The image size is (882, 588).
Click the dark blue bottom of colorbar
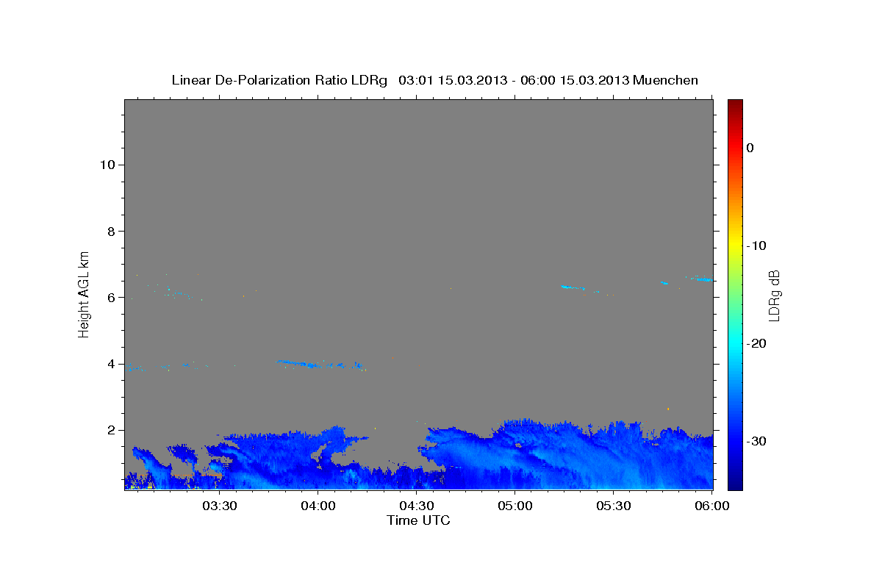(735, 483)
